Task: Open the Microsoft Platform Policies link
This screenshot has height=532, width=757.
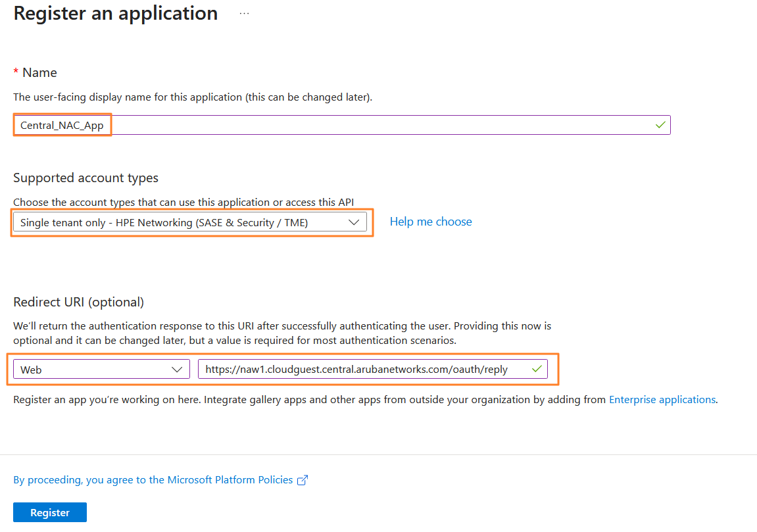Action: coord(153,480)
